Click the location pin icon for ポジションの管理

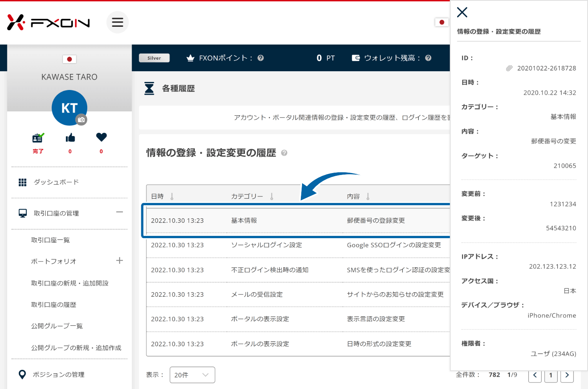(22, 374)
